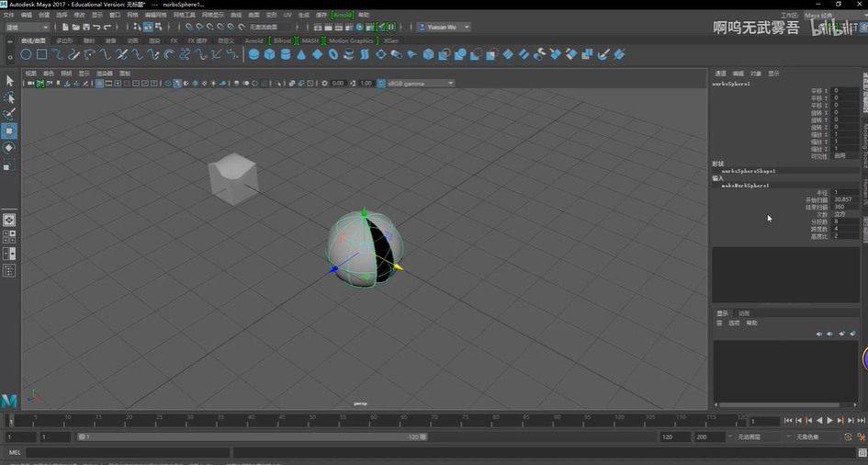Image resolution: width=868 pixels, height=465 pixels.
Task: Create a NURBS plane from the shelf
Action: pyautogui.click(x=317, y=54)
